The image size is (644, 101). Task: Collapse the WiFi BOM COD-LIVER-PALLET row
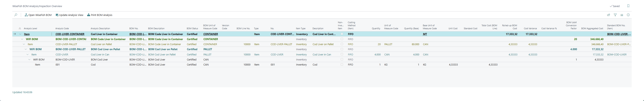[26, 49]
